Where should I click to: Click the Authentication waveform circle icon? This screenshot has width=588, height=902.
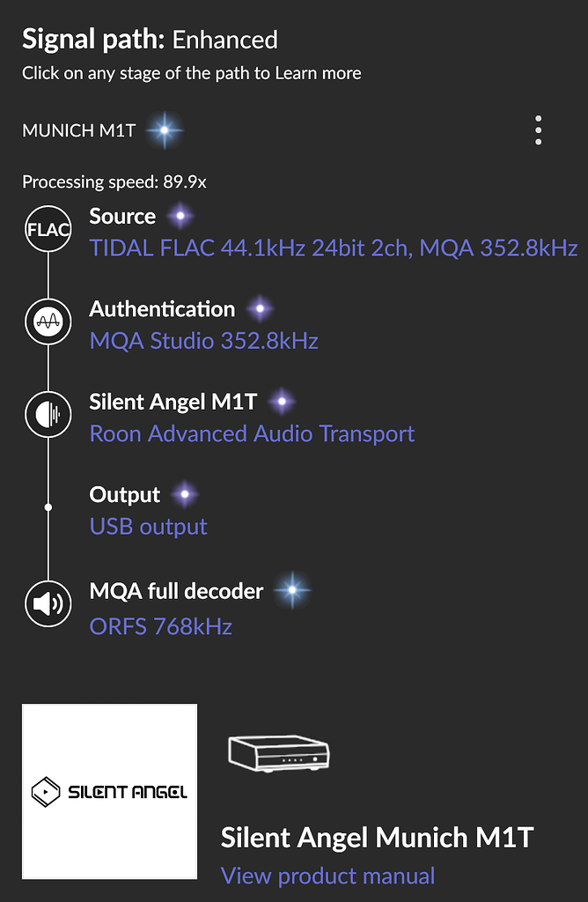(x=48, y=322)
